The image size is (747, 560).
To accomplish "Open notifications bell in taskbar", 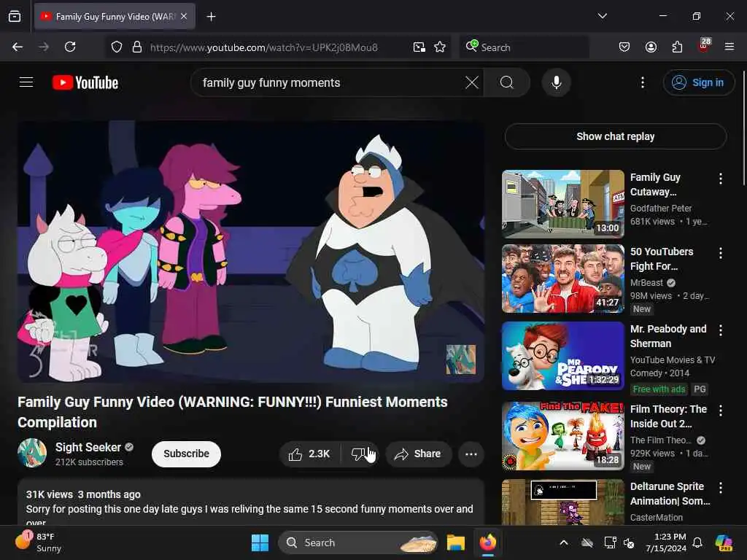I will coord(697,542).
